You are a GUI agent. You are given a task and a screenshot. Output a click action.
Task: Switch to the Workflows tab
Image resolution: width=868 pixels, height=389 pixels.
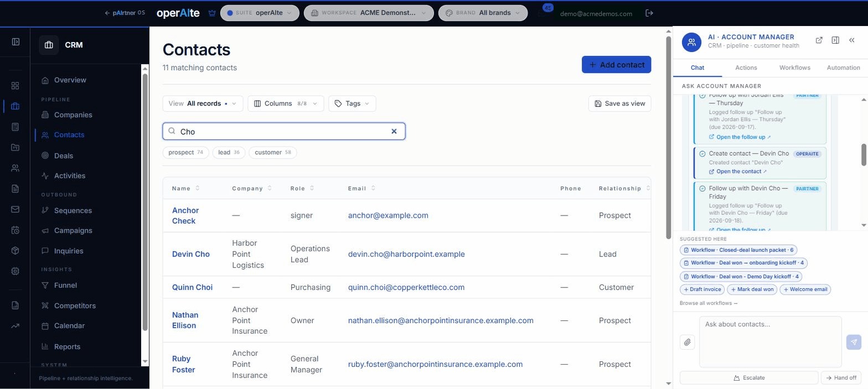795,68
